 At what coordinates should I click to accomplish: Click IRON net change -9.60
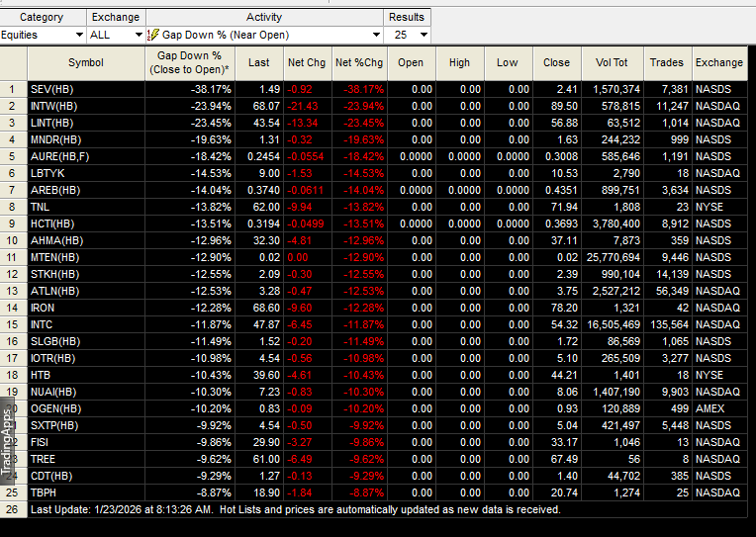tap(307, 308)
